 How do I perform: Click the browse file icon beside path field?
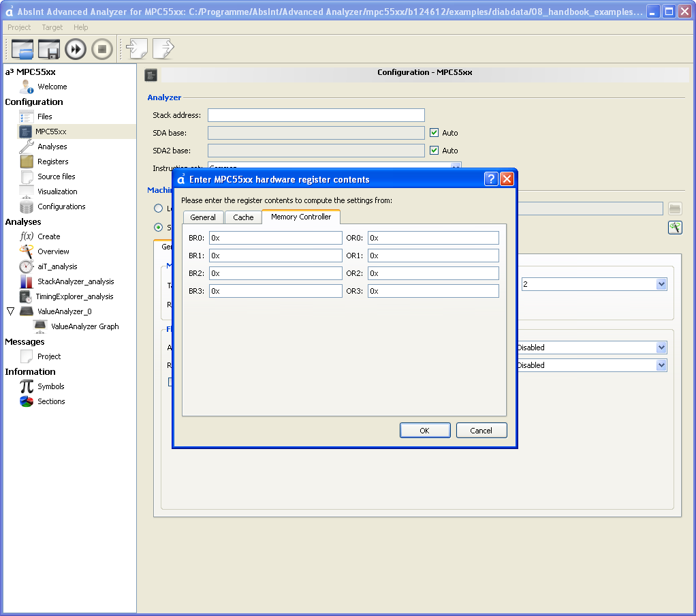click(x=675, y=209)
